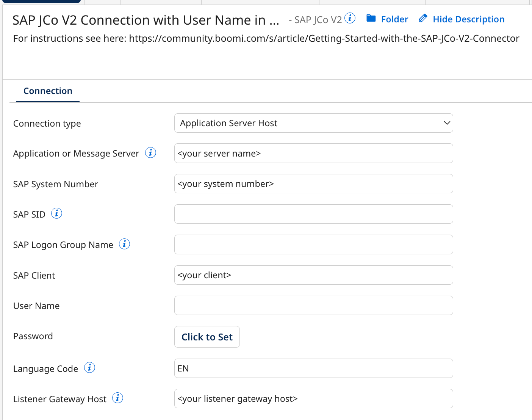Open the Listener Gateway Host info icon
Image resolution: width=532 pixels, height=420 pixels.
tap(117, 398)
